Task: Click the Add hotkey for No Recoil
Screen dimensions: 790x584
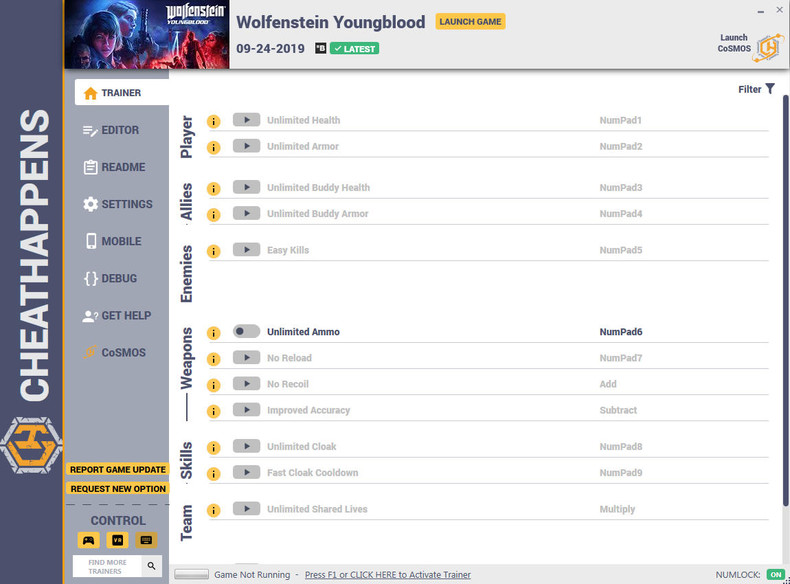Action: pyautogui.click(x=608, y=384)
